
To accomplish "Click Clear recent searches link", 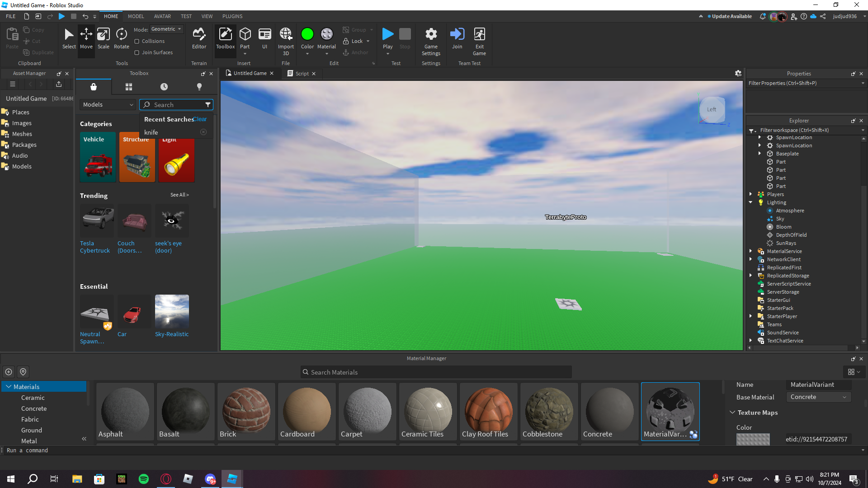I will (x=200, y=119).
